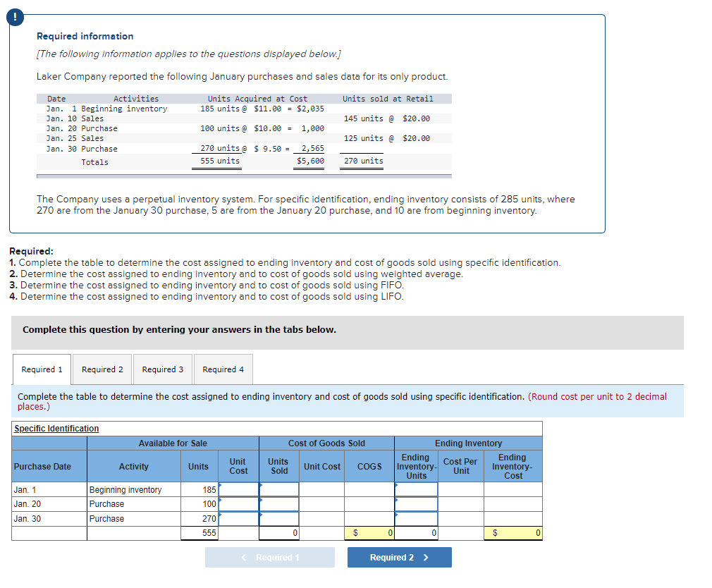Open the Required 2 tab
The width and height of the screenshot is (712, 588).
(102, 369)
